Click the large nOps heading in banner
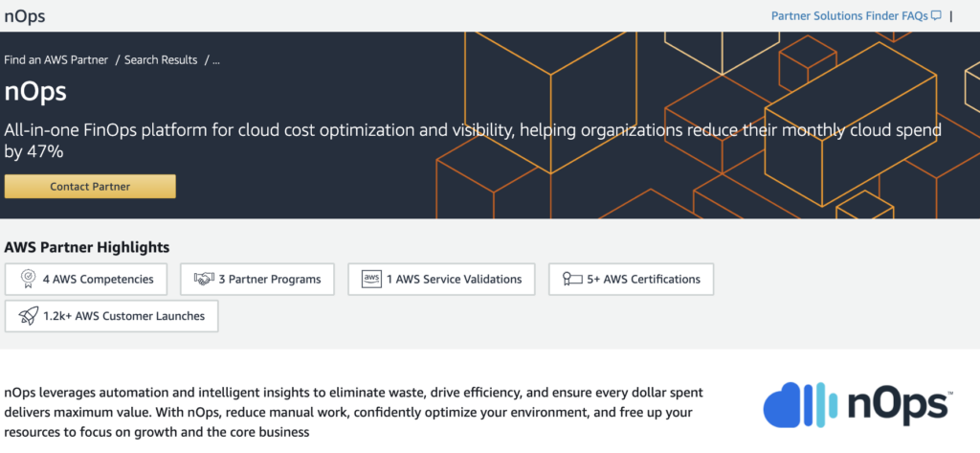This screenshot has height=453, width=980. tap(35, 92)
